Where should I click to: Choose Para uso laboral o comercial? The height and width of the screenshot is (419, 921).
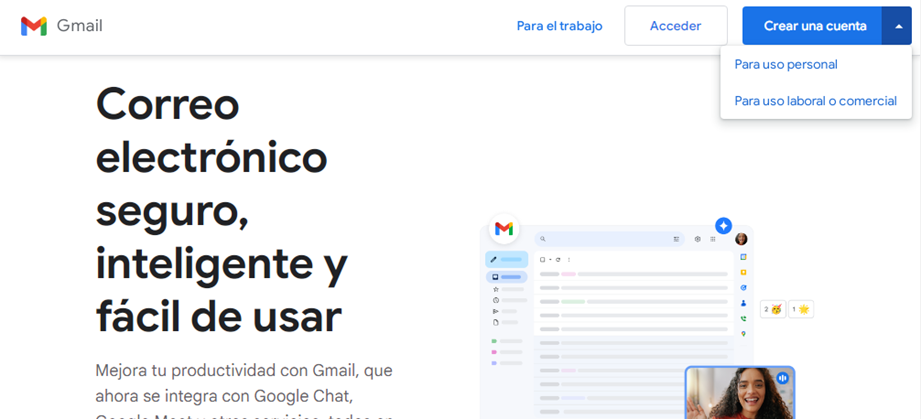pyautogui.click(x=816, y=101)
